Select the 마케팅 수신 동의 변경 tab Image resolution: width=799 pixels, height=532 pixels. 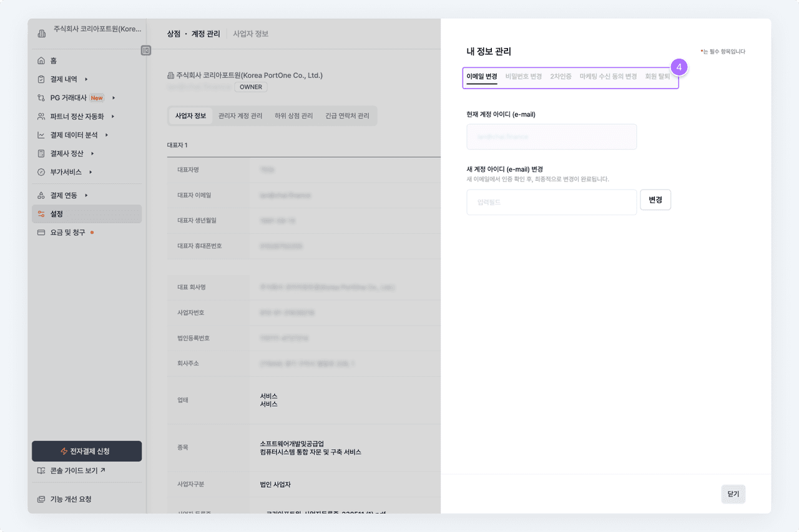(x=608, y=76)
